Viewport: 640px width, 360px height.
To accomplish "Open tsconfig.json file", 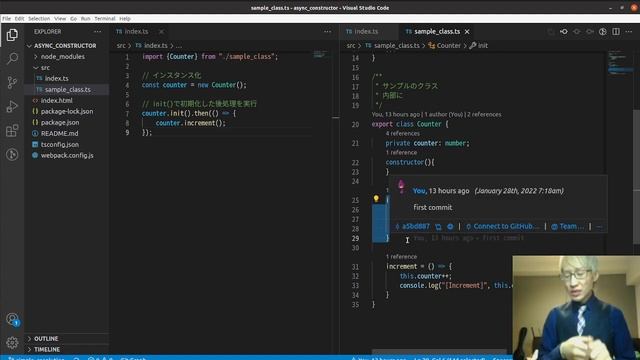I will (60, 144).
